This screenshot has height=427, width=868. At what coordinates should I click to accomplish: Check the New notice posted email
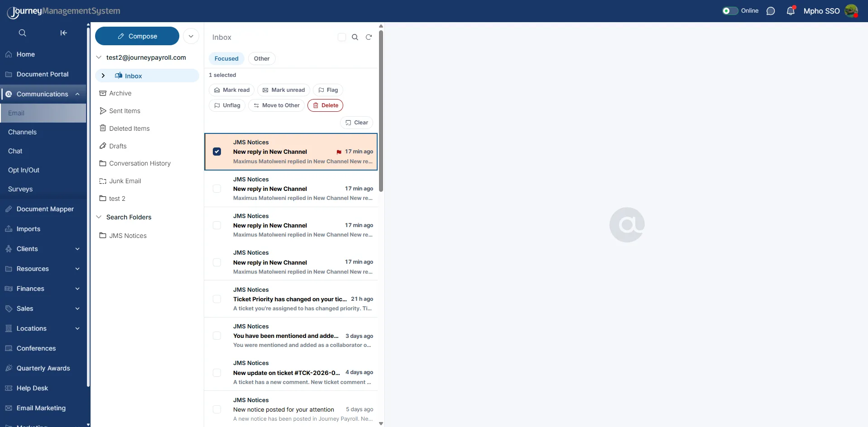[217, 409]
